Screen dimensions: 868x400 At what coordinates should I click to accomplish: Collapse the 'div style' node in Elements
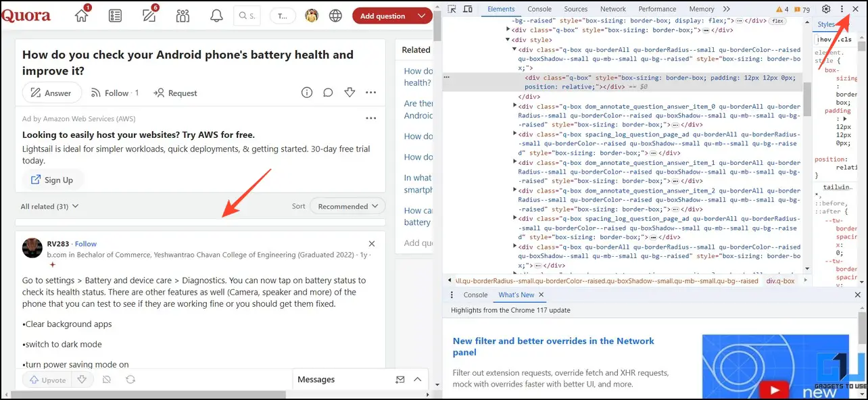[508, 40]
